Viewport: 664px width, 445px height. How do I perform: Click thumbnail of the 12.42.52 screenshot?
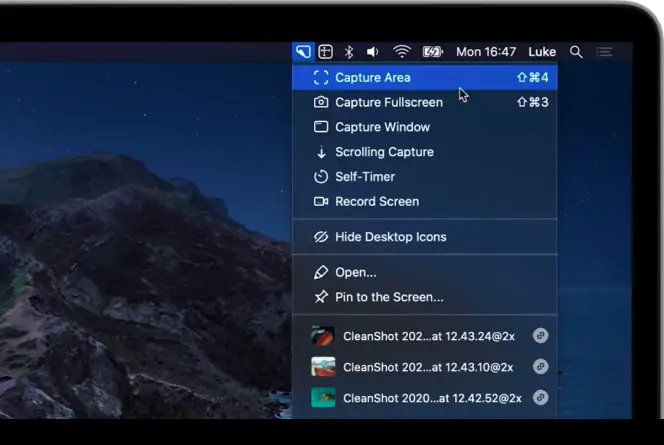[x=323, y=398]
